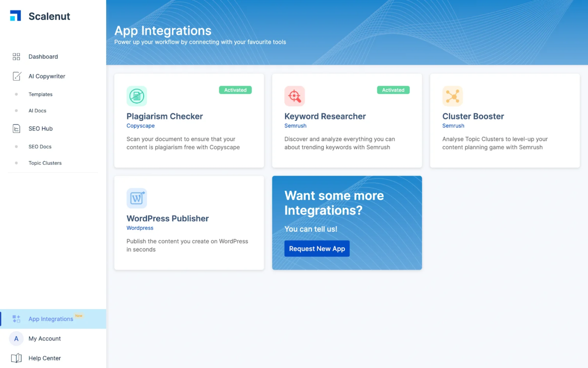
Task: Click the Keyword Researcher description text
Action: click(339, 143)
